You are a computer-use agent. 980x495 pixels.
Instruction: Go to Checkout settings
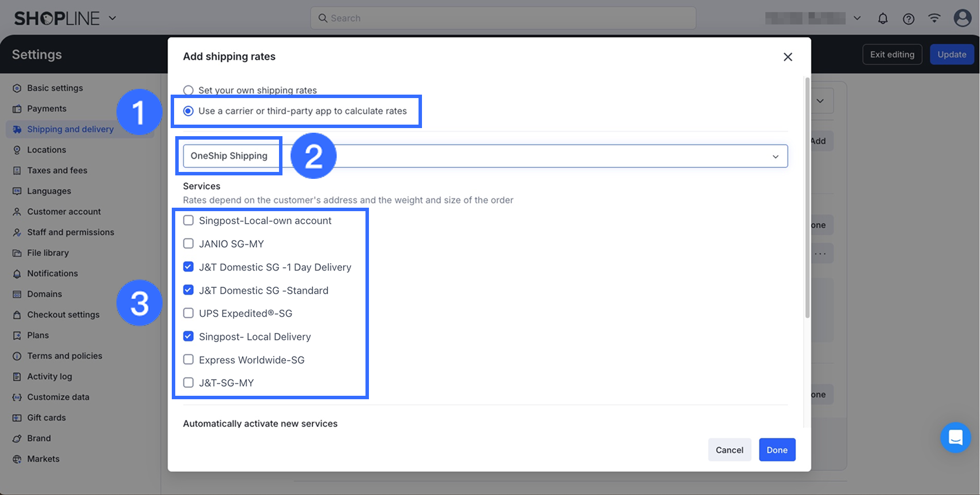tap(63, 315)
